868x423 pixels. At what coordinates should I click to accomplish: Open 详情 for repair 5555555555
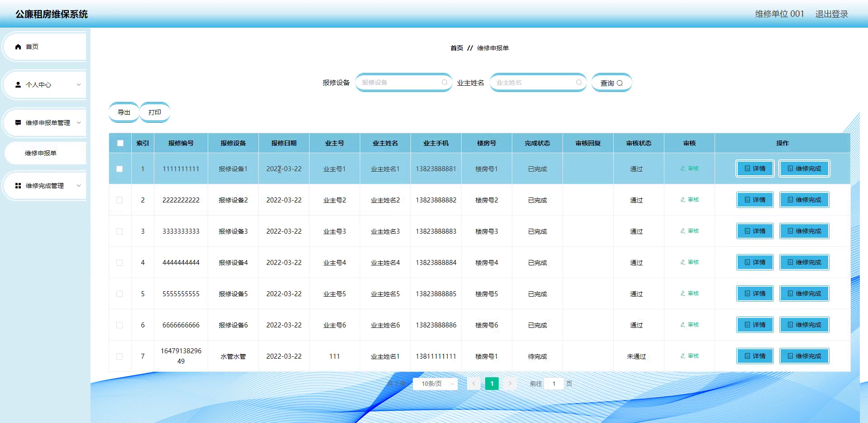[x=755, y=293]
